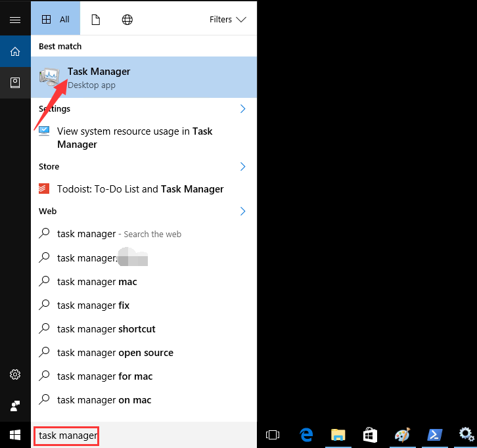477x448 pixels.
Task: Click the Feedback person icon in sidebar
Action: coord(15,405)
